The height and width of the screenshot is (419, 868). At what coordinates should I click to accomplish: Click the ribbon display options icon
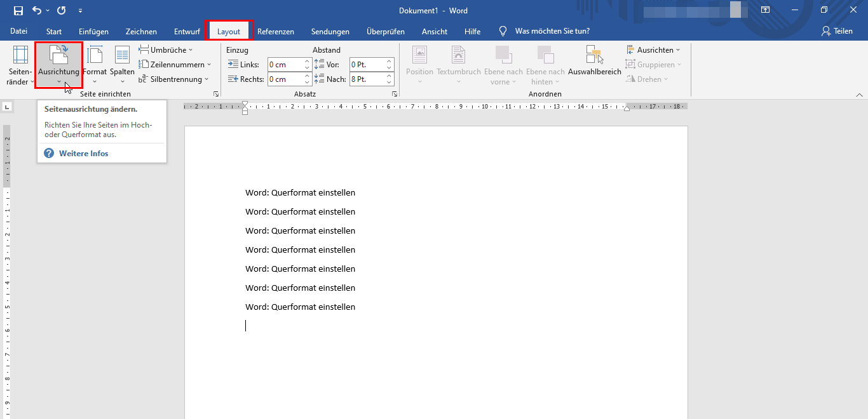coord(766,11)
